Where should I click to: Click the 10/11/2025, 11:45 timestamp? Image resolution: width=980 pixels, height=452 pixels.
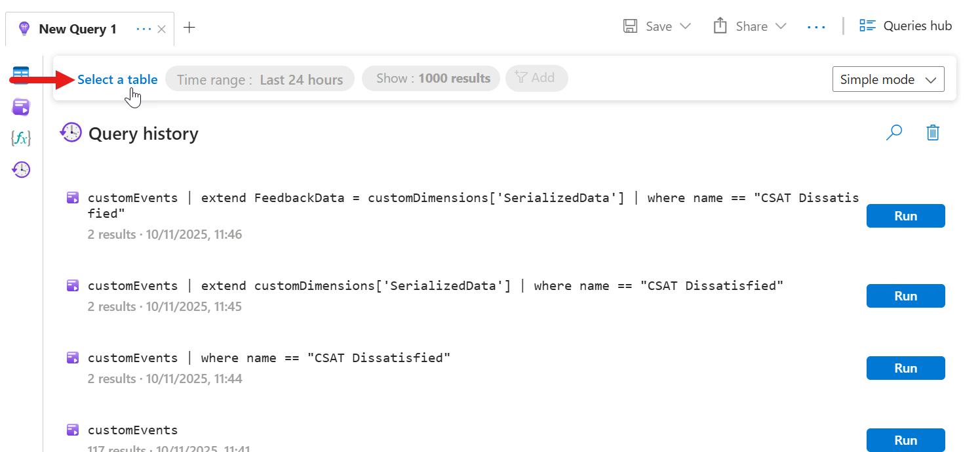[193, 306]
